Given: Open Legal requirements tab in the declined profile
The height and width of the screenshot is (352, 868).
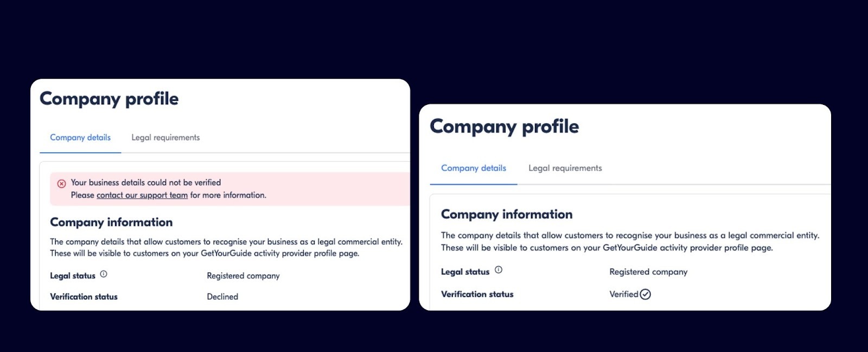Looking at the screenshot, I should [165, 138].
